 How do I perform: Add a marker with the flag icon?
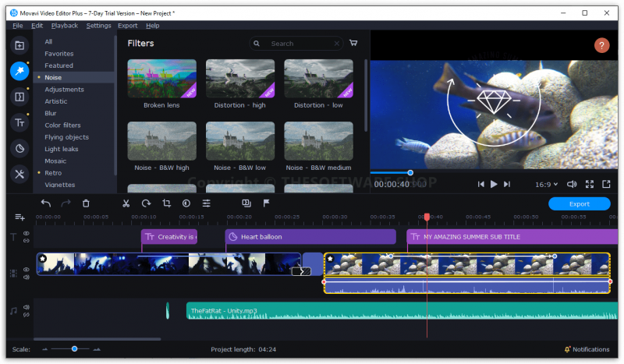tap(266, 203)
